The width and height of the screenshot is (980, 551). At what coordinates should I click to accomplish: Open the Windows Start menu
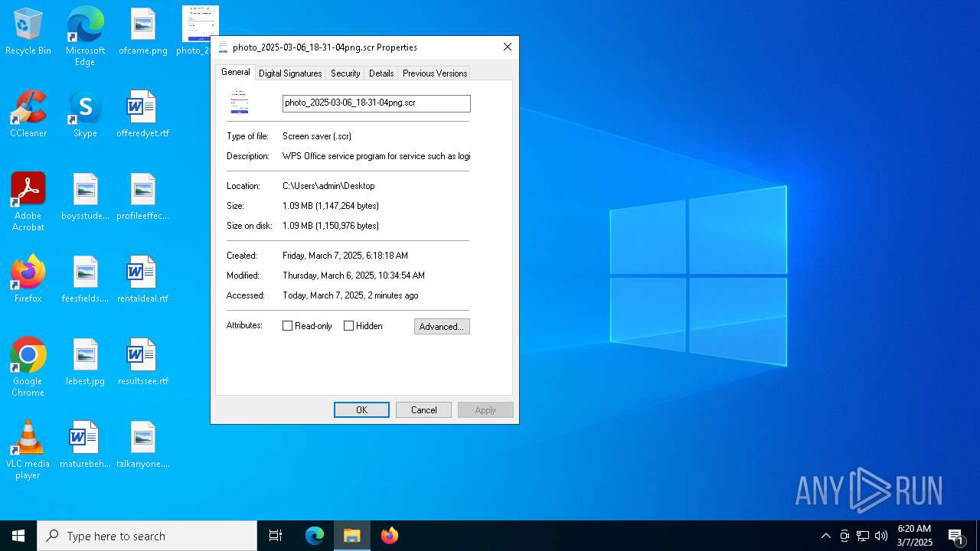pyautogui.click(x=18, y=536)
